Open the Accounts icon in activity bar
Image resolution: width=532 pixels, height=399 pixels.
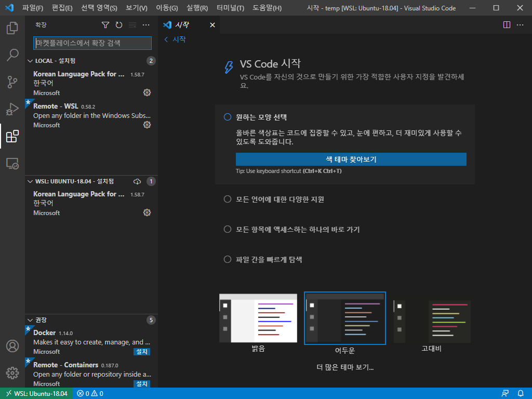pyautogui.click(x=12, y=346)
